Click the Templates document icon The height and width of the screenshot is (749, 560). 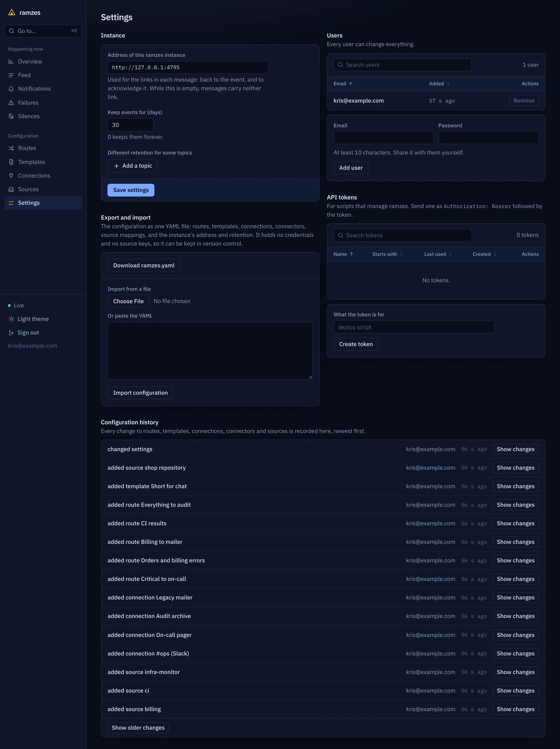(x=11, y=162)
